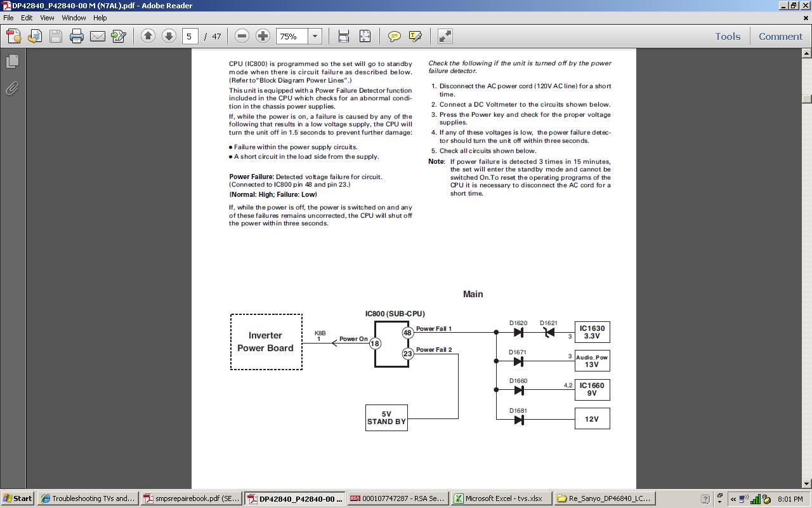The image size is (812, 508).
Task: Click the 'Note:' label in the document
Action: [x=436, y=162]
